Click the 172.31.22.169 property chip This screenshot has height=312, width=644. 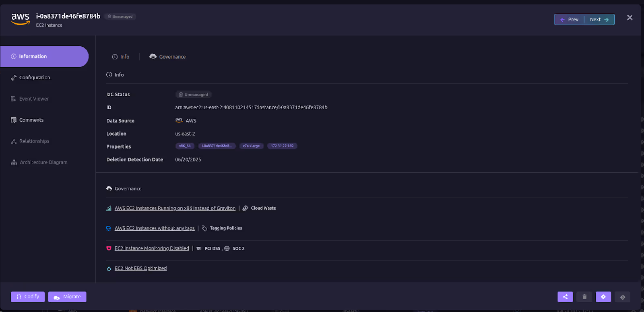[x=282, y=146]
